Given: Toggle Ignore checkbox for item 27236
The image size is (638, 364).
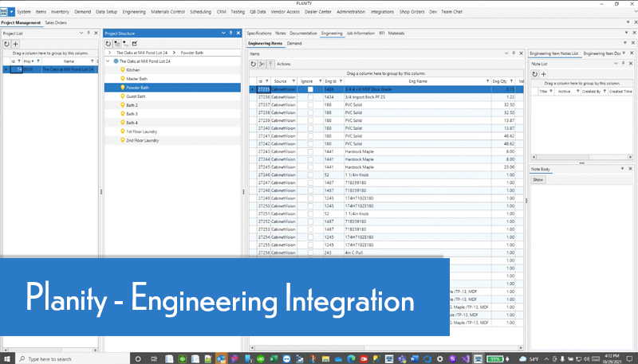Looking at the screenshot, I should tap(310, 97).
